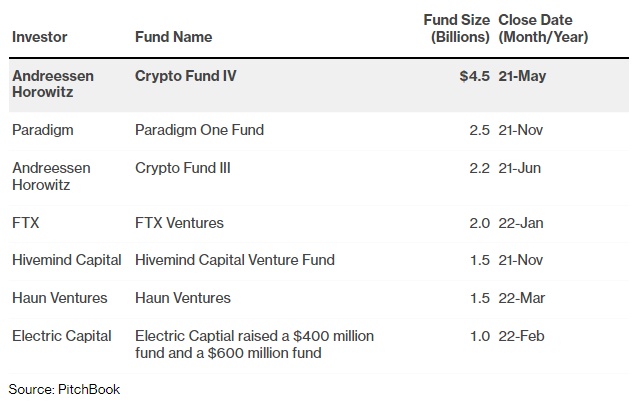637x407 pixels.
Task: Click the FTX Ventures fund name
Action: [x=179, y=223]
